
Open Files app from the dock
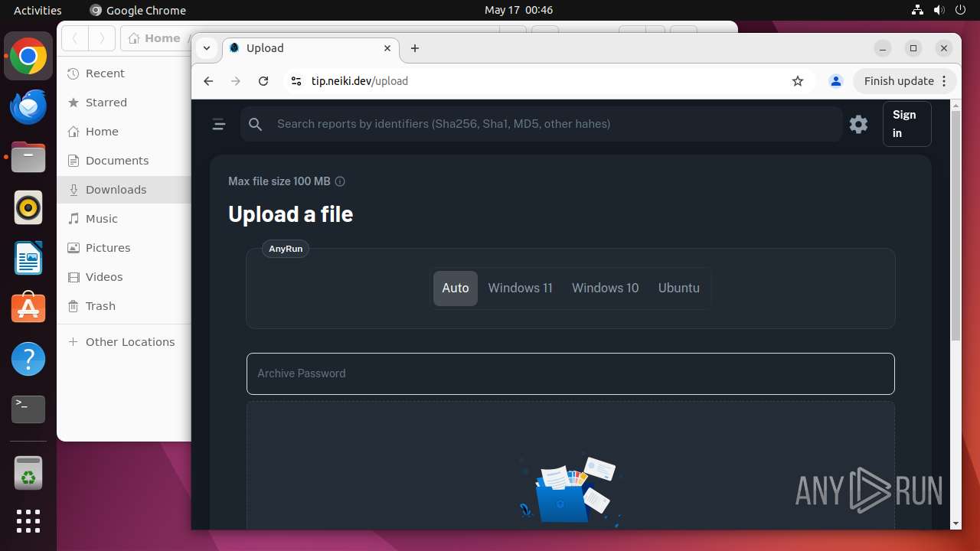28,158
